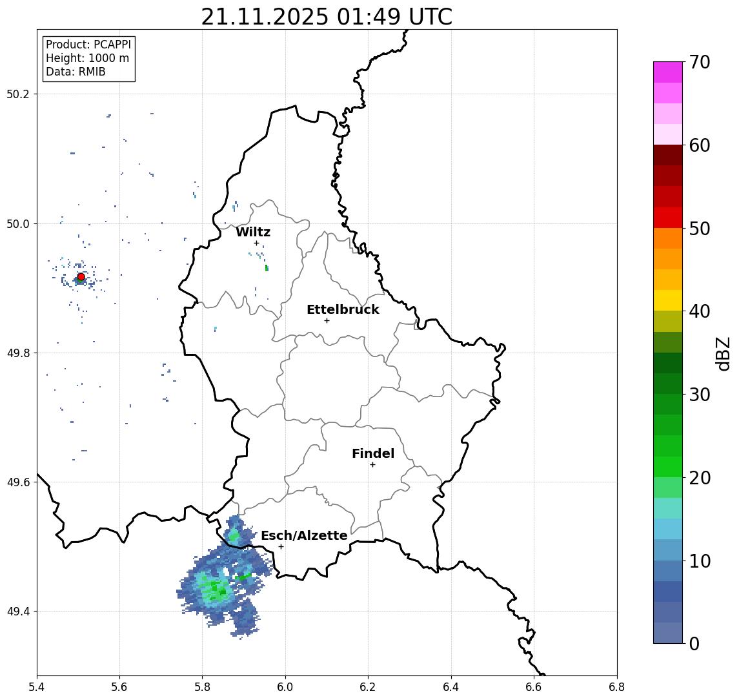Click the timestamp title 21.11.2025 01:49 UTC
This screenshot has height=700, width=739.
[x=327, y=17]
